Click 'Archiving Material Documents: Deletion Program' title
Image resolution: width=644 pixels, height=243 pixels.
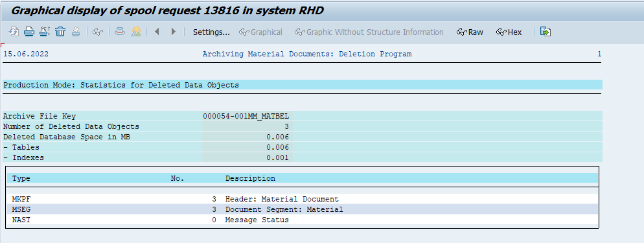tap(307, 54)
